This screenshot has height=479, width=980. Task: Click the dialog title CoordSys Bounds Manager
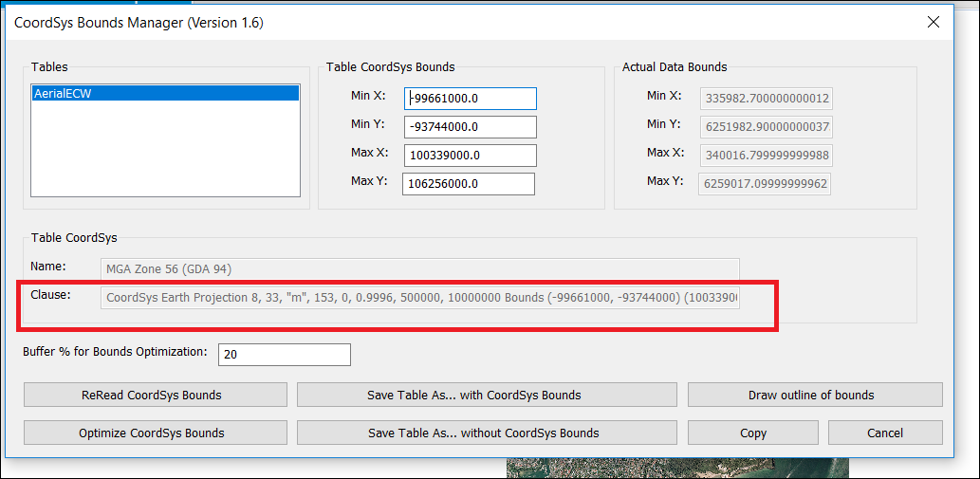[139, 23]
